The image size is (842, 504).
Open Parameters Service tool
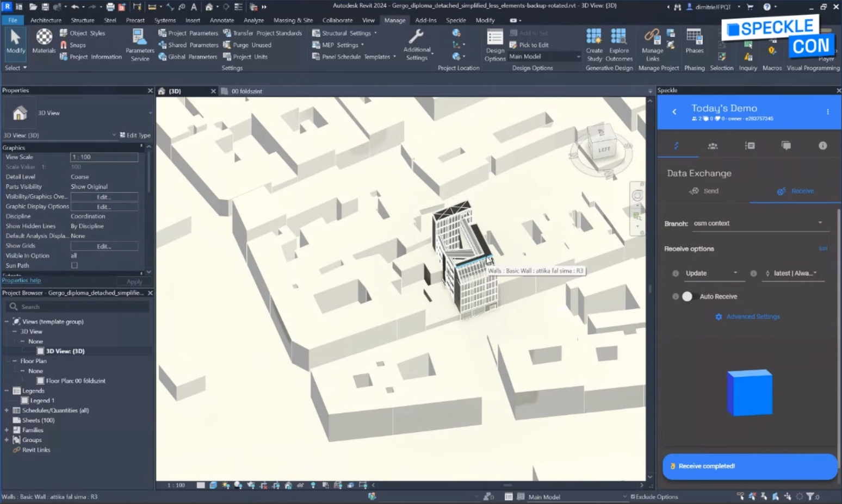140,45
